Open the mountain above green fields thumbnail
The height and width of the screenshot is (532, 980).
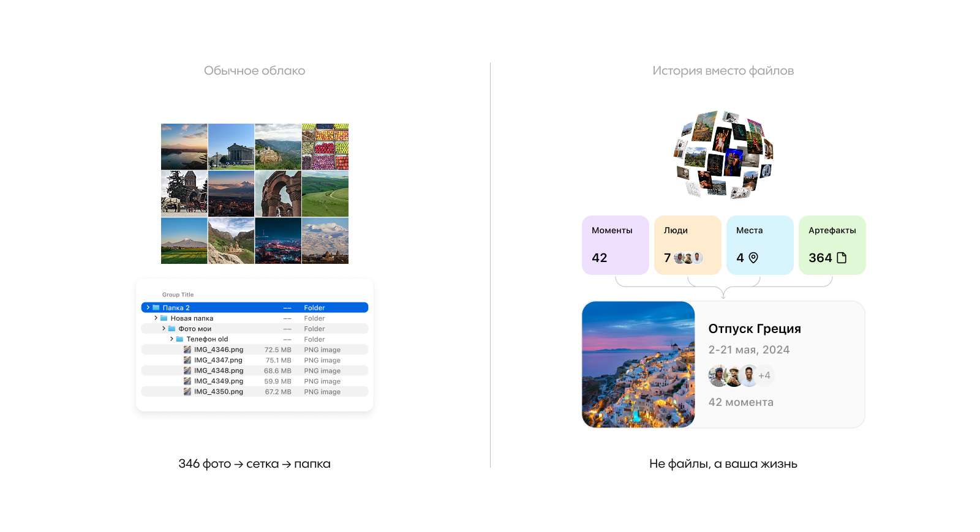184,241
